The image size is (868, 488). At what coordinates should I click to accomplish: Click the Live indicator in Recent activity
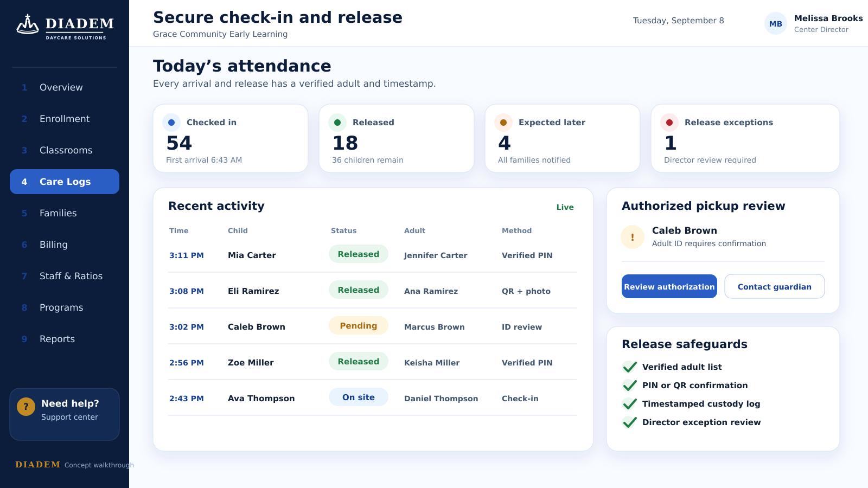click(x=565, y=207)
